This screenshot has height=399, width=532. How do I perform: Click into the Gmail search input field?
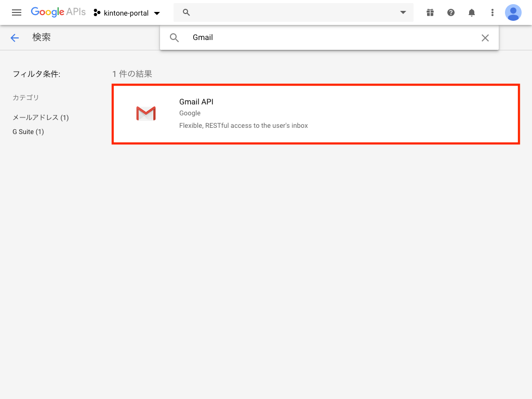tap(327, 38)
